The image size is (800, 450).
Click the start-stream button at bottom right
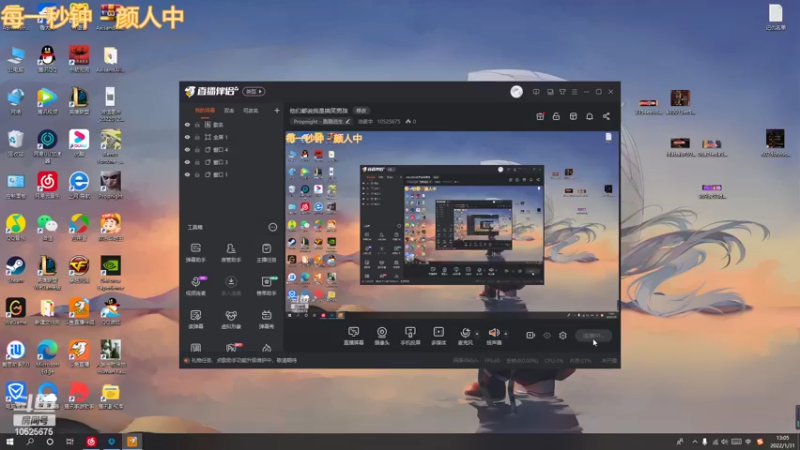pos(593,336)
